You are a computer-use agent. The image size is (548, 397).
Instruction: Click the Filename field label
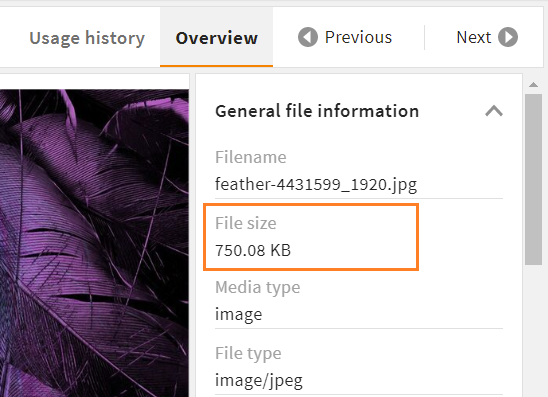[251, 157]
